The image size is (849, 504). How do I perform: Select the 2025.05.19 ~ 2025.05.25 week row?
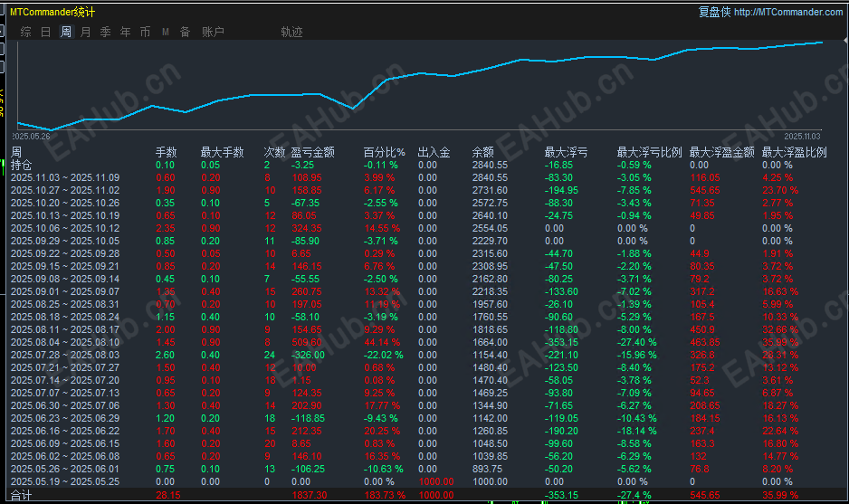point(425,481)
